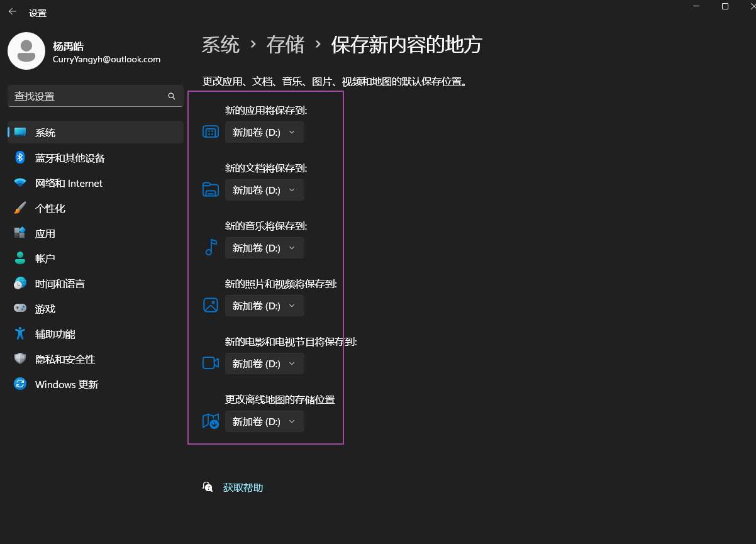Open Windows 更新 settings category
Screen dimensions: 756x544
[x=96, y=384]
